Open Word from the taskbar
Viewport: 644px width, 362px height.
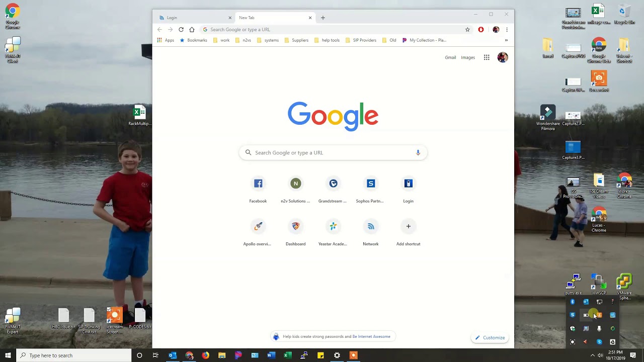click(271, 355)
